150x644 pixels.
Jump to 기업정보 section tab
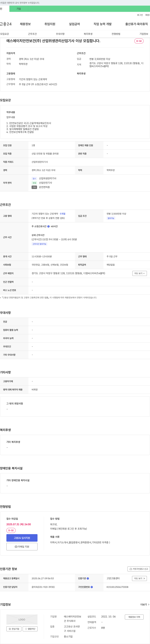click(x=144, y=34)
